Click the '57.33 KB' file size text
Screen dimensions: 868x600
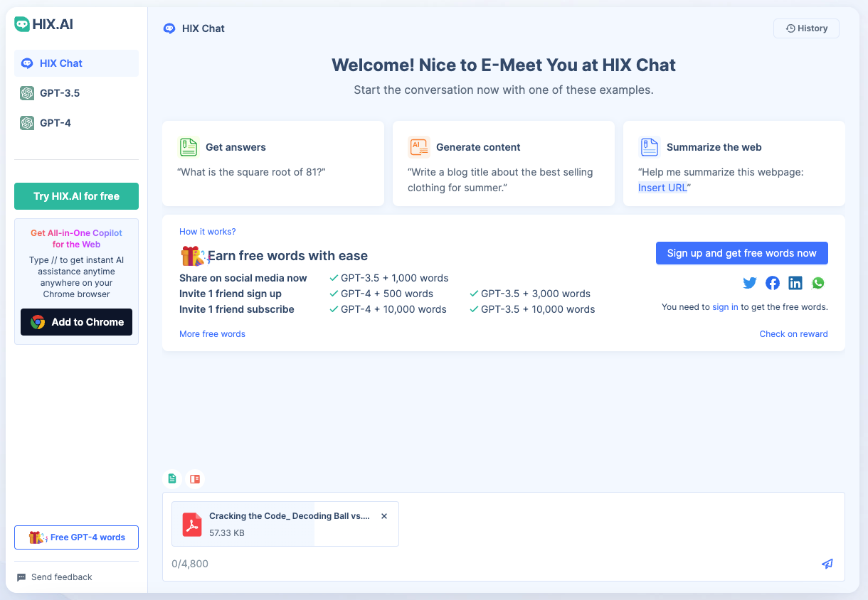[x=227, y=532]
